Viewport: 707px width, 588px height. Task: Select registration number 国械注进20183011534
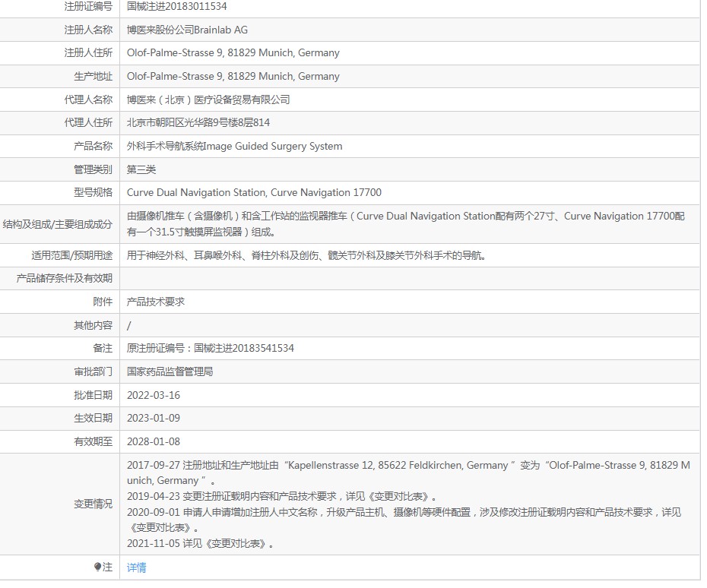176,6
